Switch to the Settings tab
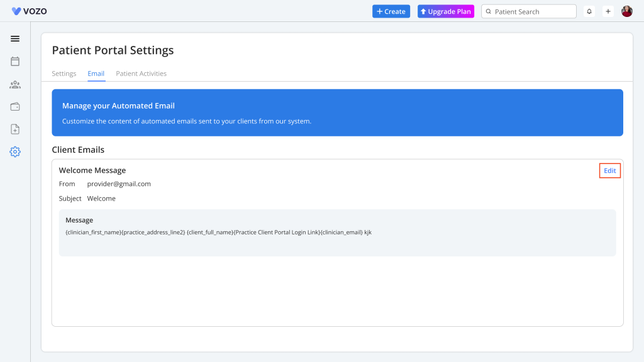The width and height of the screenshot is (644, 362). click(x=64, y=74)
